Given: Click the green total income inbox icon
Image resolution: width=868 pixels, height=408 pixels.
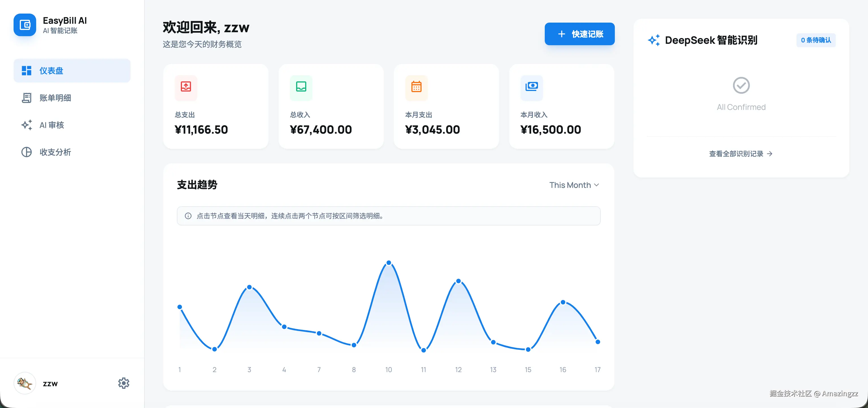Looking at the screenshot, I should (301, 87).
